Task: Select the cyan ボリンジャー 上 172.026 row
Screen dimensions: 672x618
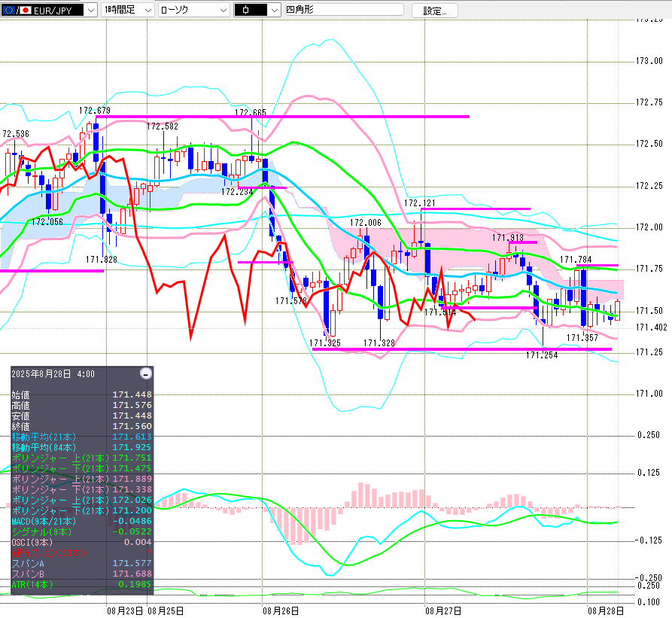Action: pos(81,500)
